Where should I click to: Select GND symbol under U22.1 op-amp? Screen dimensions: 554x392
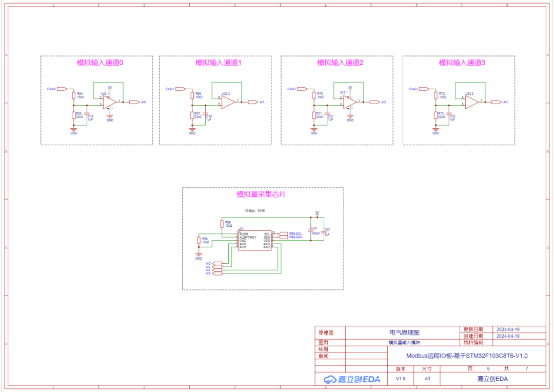110,118
